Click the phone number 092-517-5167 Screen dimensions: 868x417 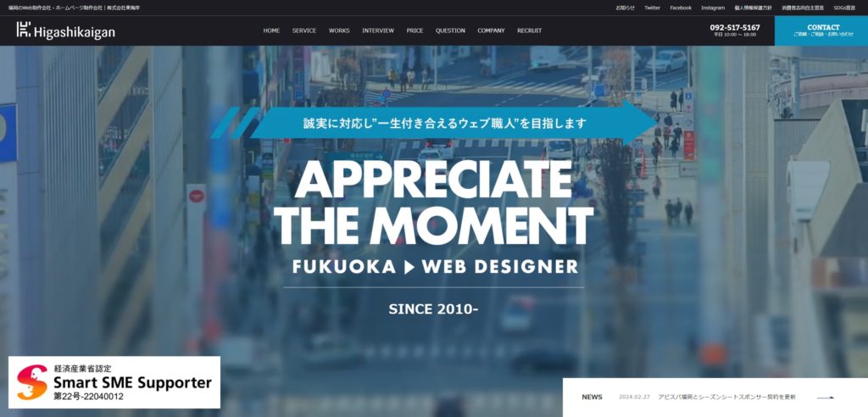[735, 28]
